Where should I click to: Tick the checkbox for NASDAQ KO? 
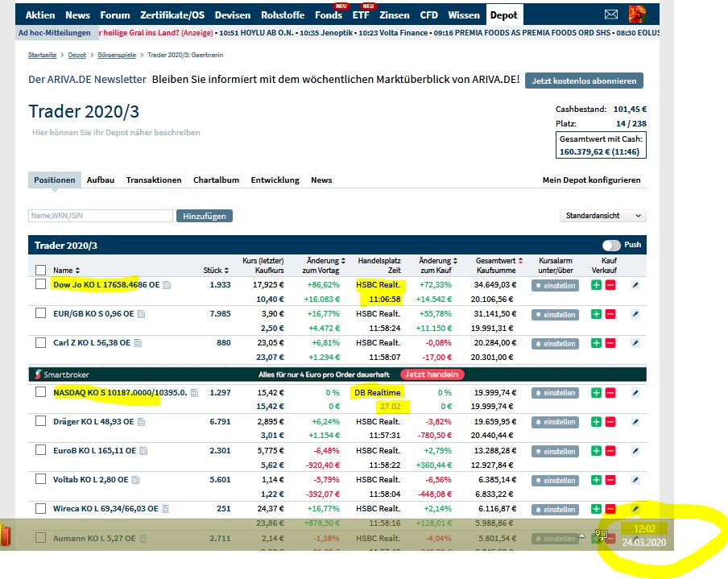coord(41,392)
